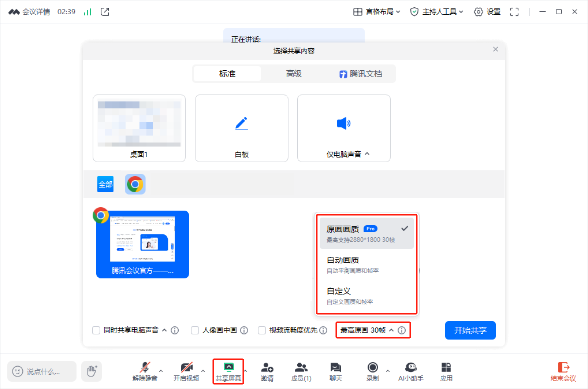Click the 开始共享 button
588x389 pixels.
point(470,330)
